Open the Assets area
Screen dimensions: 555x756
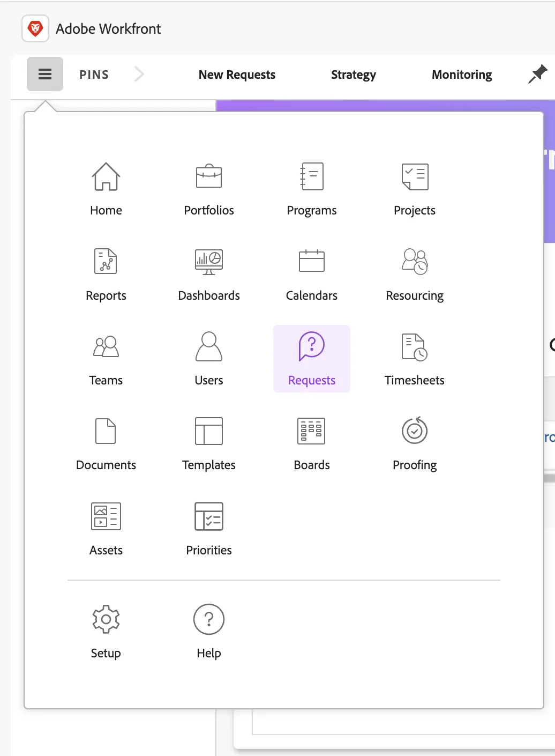106,528
